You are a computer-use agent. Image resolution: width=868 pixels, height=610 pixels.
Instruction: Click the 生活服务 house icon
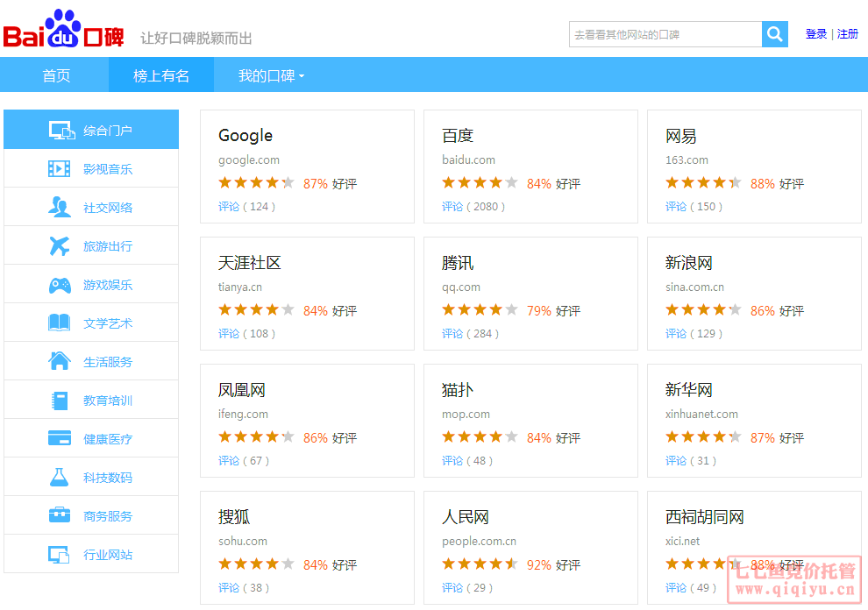click(60, 361)
